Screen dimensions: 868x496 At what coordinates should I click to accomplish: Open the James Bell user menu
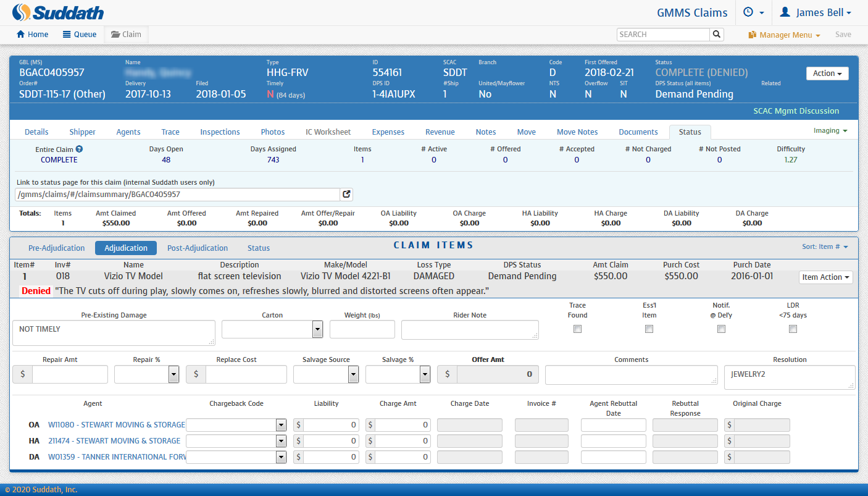click(x=816, y=12)
